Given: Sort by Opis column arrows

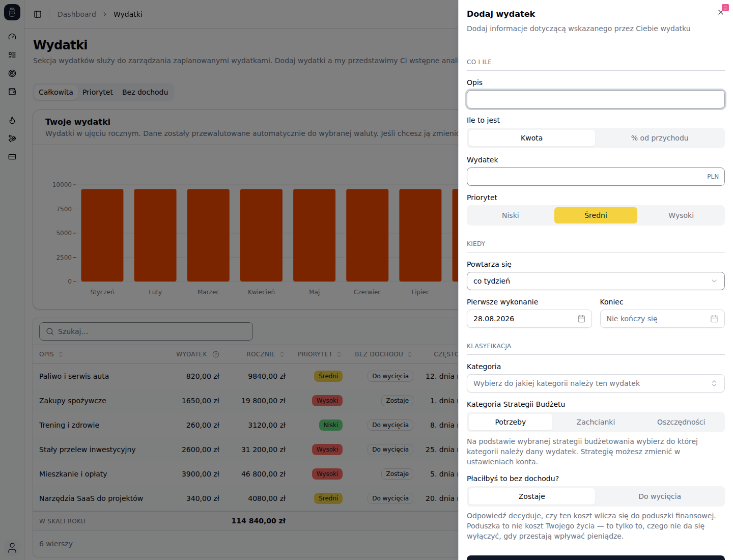Looking at the screenshot, I should pyautogui.click(x=61, y=354).
